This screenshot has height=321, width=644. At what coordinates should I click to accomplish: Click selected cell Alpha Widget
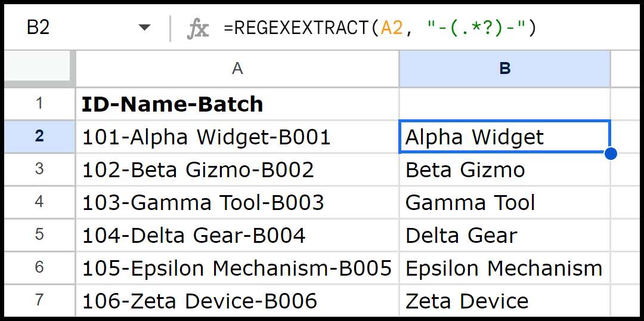(505, 137)
